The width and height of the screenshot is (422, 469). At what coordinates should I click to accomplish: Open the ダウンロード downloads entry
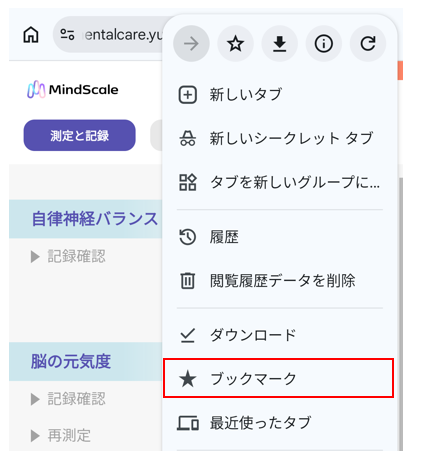pyautogui.click(x=279, y=335)
